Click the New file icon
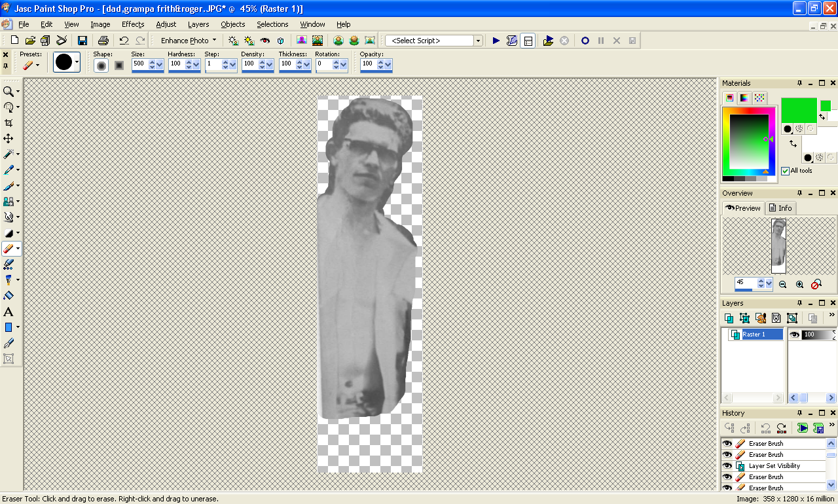This screenshot has height=504, width=838. click(14, 41)
